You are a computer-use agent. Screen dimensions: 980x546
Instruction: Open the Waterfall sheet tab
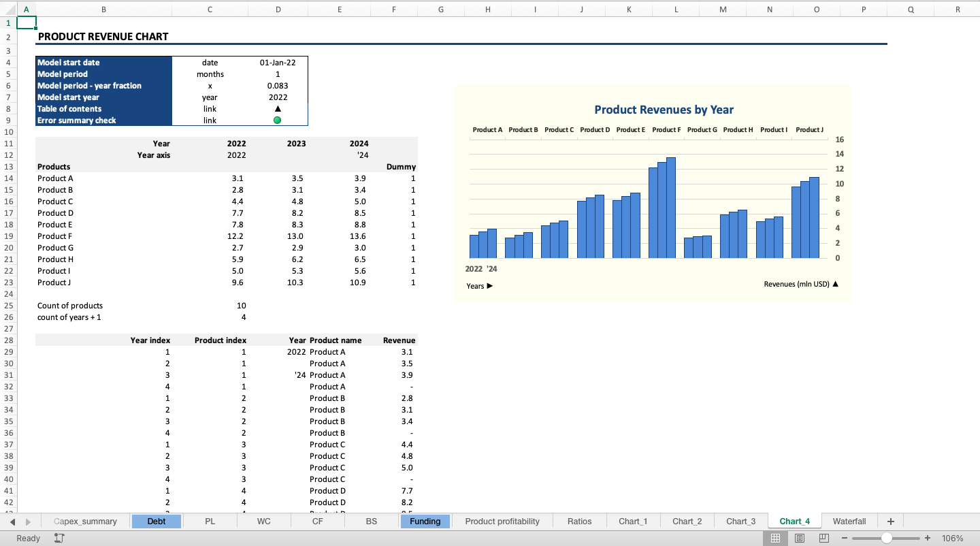pyautogui.click(x=849, y=521)
